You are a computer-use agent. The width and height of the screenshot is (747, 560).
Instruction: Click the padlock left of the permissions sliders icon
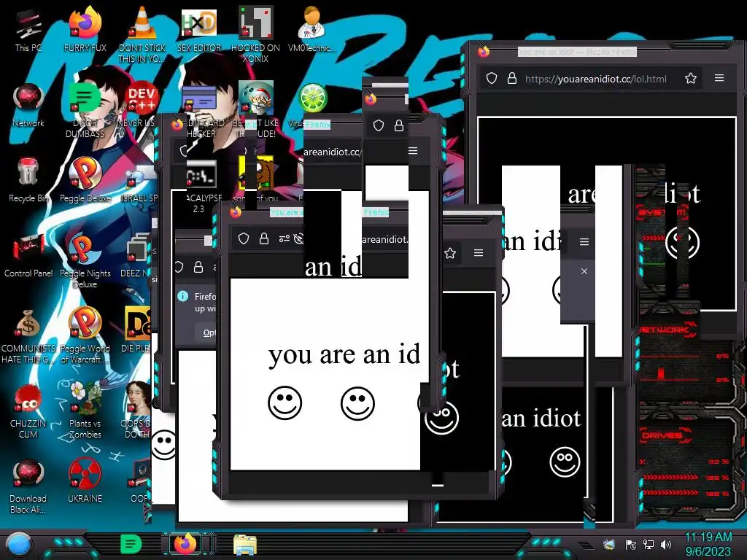click(264, 238)
